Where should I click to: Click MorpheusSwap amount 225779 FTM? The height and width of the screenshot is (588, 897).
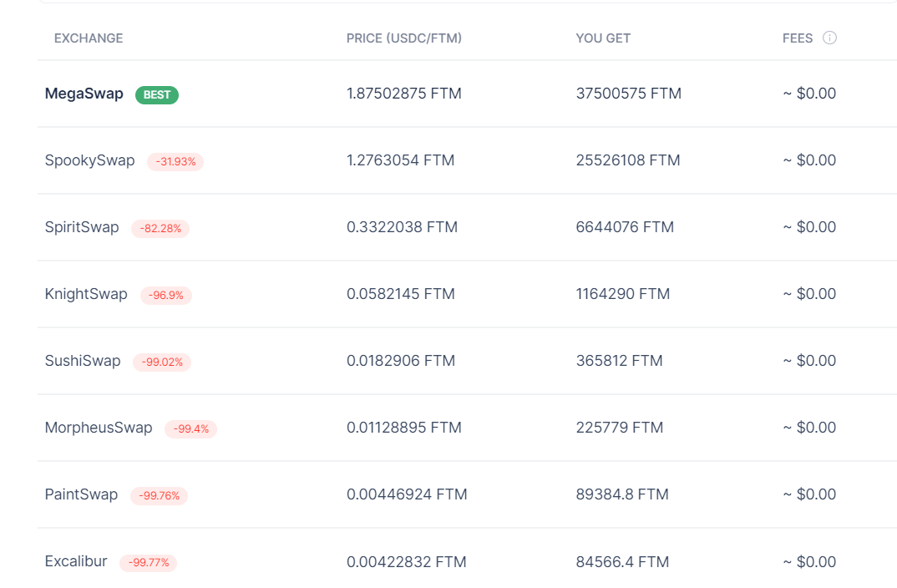pyautogui.click(x=620, y=428)
